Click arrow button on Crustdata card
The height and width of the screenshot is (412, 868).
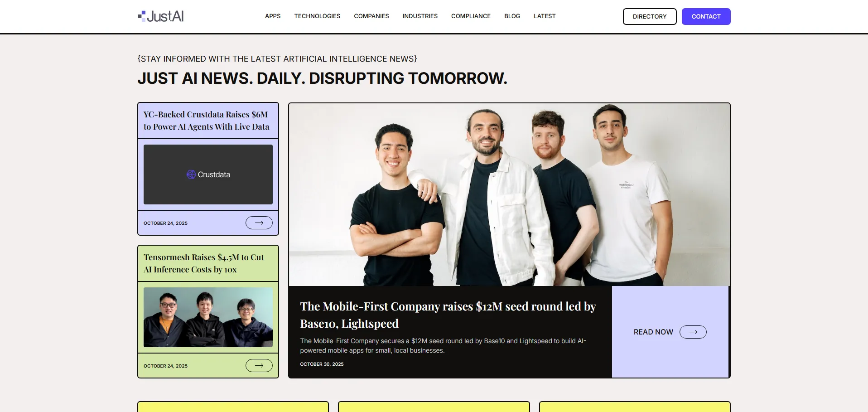[259, 223]
